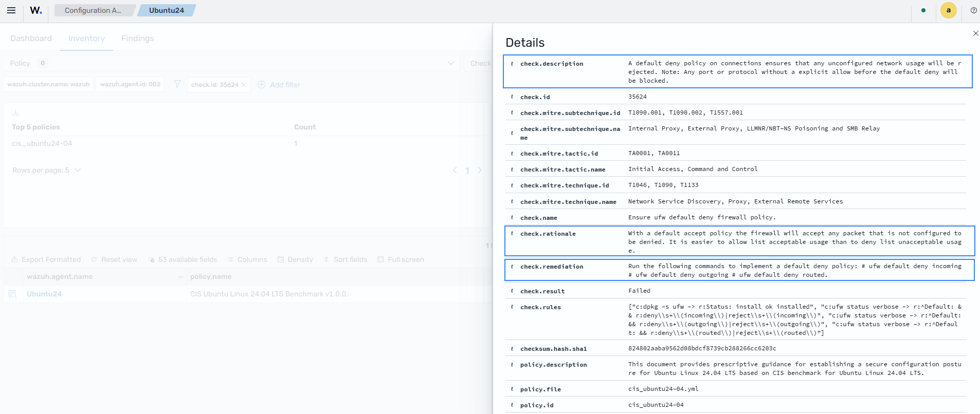Click Reset view button
Image resolution: width=980 pixels, height=414 pixels.
tap(114, 259)
